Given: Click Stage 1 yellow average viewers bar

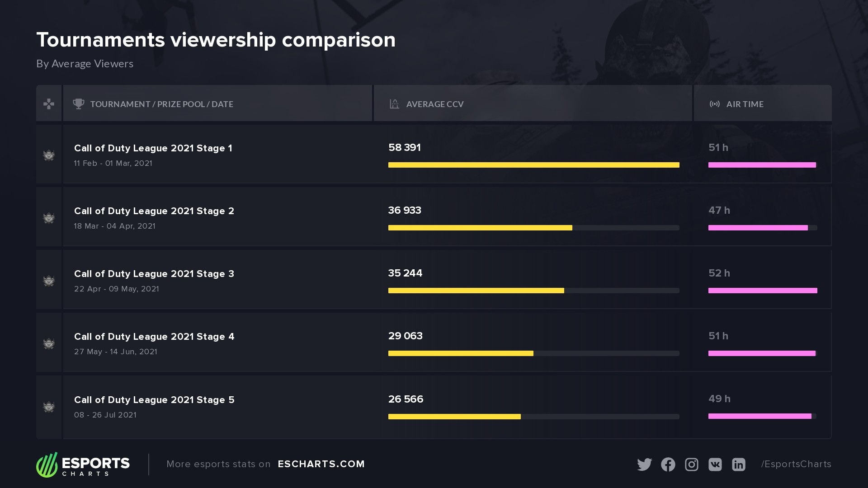Looking at the screenshot, I should [x=533, y=165].
